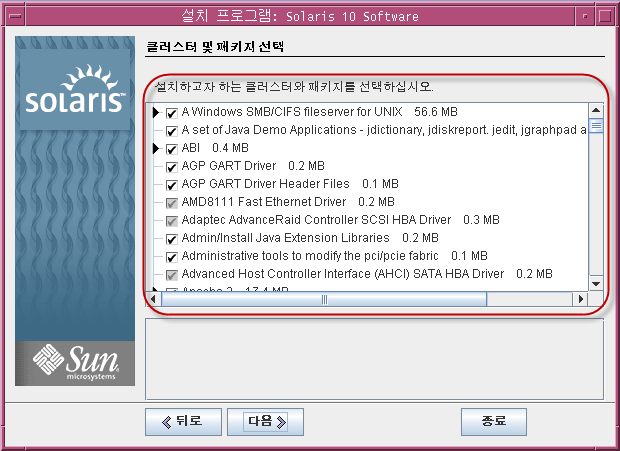Open the window menu in title bar
620x451 pixels.
pos(15,16)
